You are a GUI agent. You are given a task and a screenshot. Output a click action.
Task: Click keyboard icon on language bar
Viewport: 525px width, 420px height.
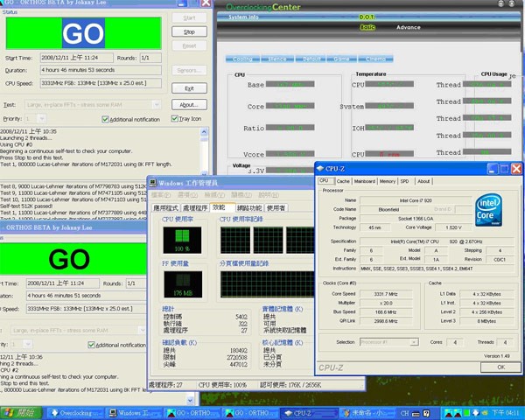(415, 414)
